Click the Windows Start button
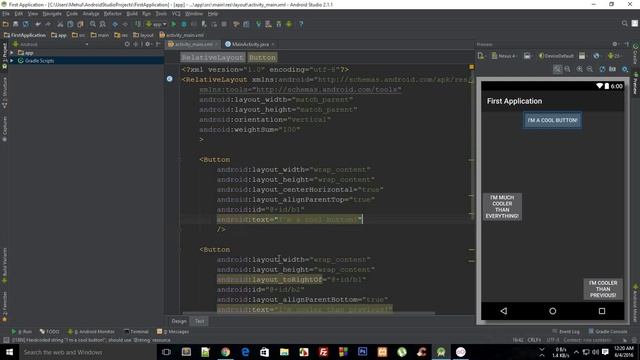The height and width of the screenshot is (360, 640). tap(9, 352)
